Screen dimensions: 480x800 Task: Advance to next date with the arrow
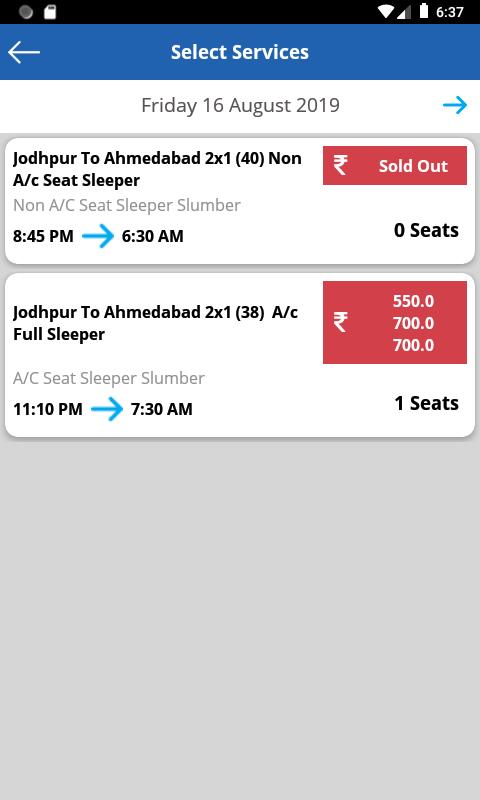click(x=455, y=105)
